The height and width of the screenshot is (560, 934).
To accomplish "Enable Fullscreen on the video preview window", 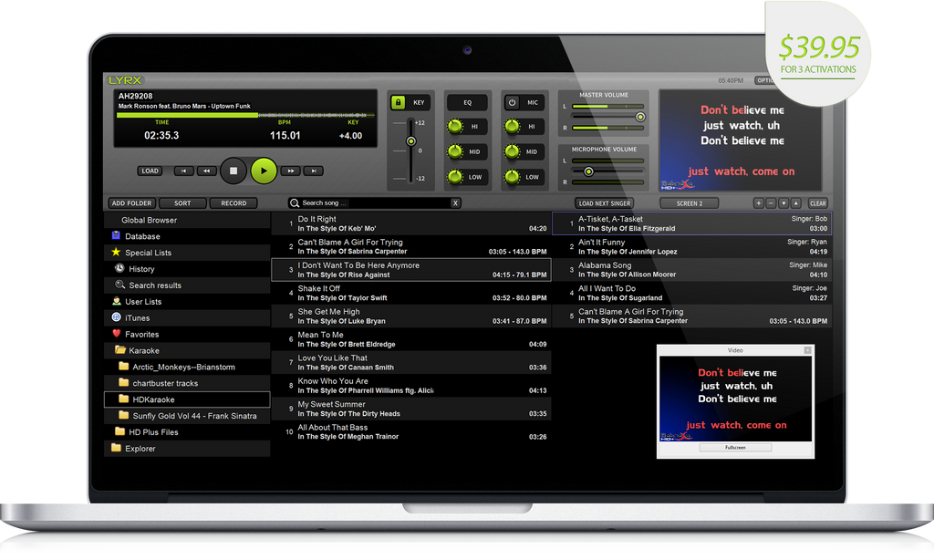I will tap(735, 450).
